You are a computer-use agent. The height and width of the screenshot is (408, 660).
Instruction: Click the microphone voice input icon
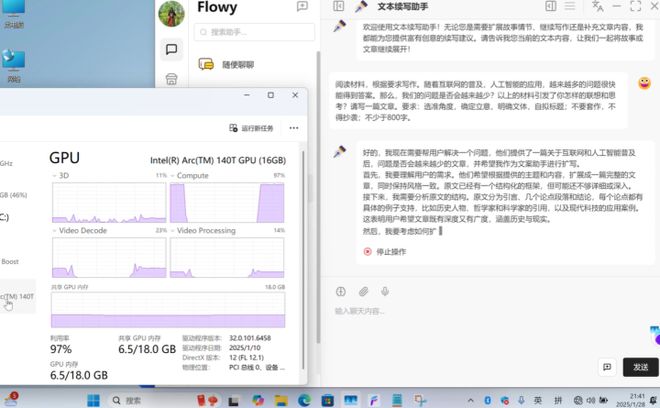pos(385,291)
